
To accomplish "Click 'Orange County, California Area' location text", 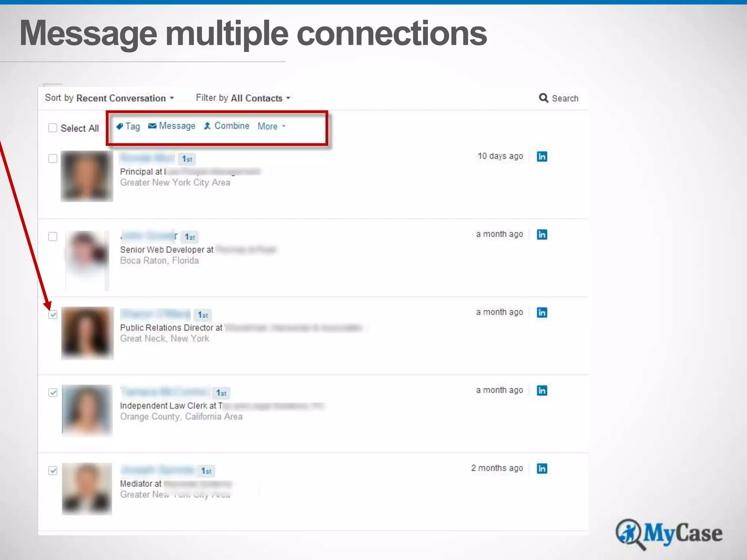I will point(181,417).
